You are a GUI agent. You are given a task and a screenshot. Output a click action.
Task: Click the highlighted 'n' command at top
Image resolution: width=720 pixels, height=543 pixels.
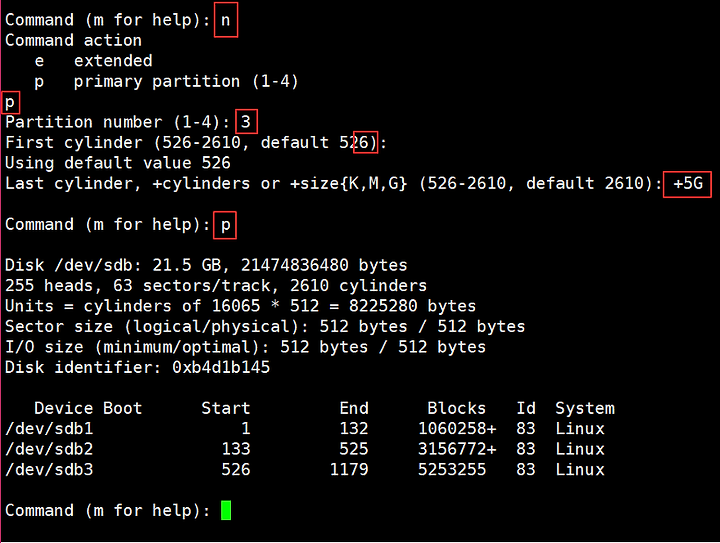226,20
